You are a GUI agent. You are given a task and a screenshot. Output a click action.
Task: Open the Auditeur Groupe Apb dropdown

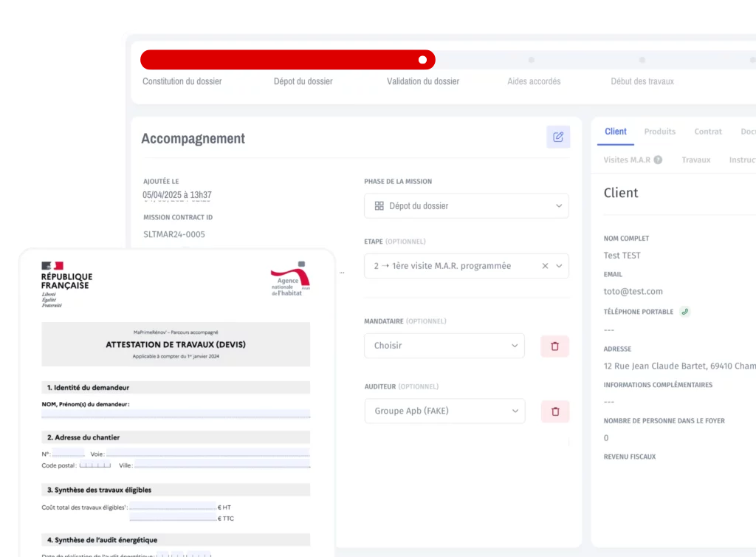coord(444,411)
